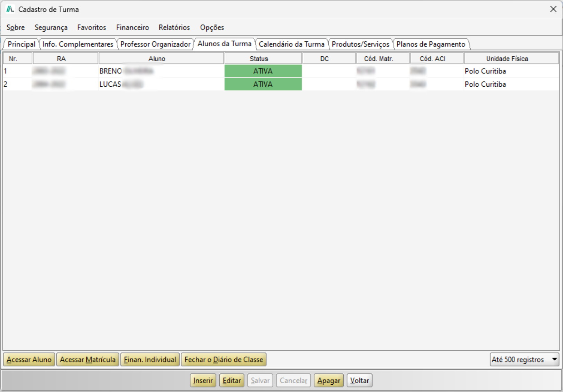This screenshot has width=563, height=392.
Task: Open the Favoritos menu
Action: pos(92,28)
